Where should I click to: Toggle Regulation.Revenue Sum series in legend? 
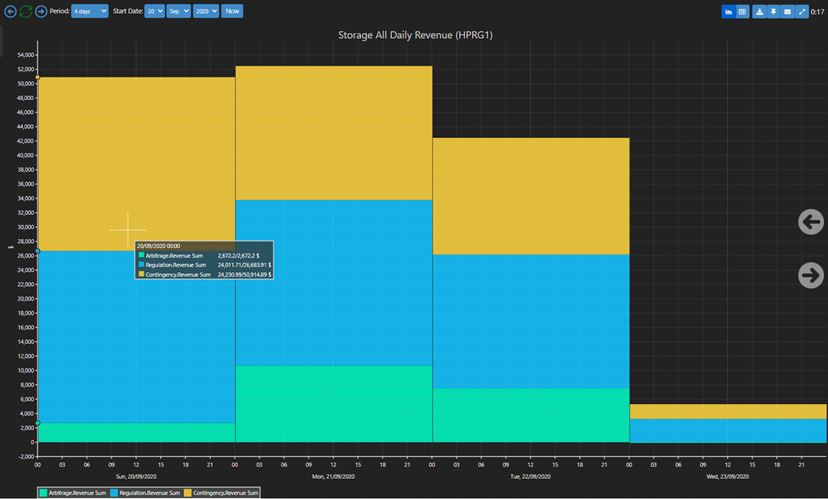pos(148,492)
